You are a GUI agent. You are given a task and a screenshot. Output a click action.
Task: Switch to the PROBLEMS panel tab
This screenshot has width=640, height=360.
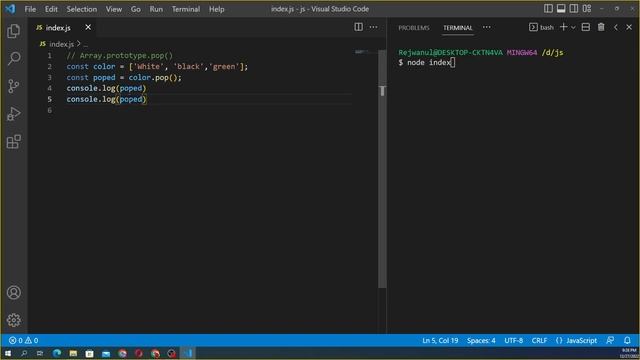pos(413,28)
